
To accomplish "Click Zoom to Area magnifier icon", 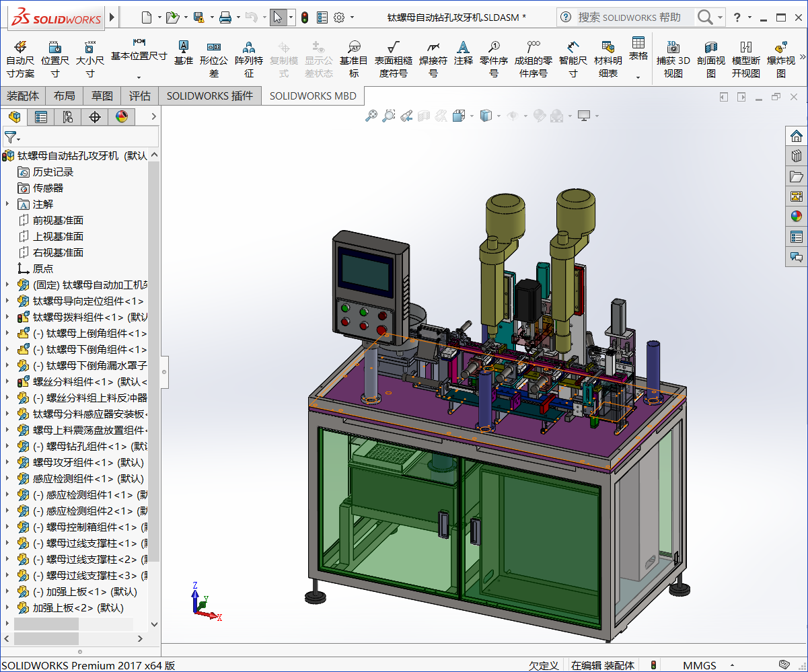I will point(388,116).
